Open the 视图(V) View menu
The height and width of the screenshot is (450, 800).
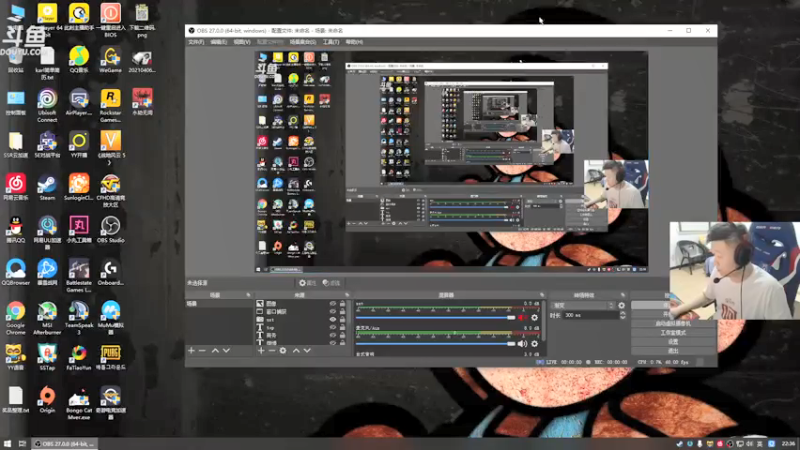(242, 42)
